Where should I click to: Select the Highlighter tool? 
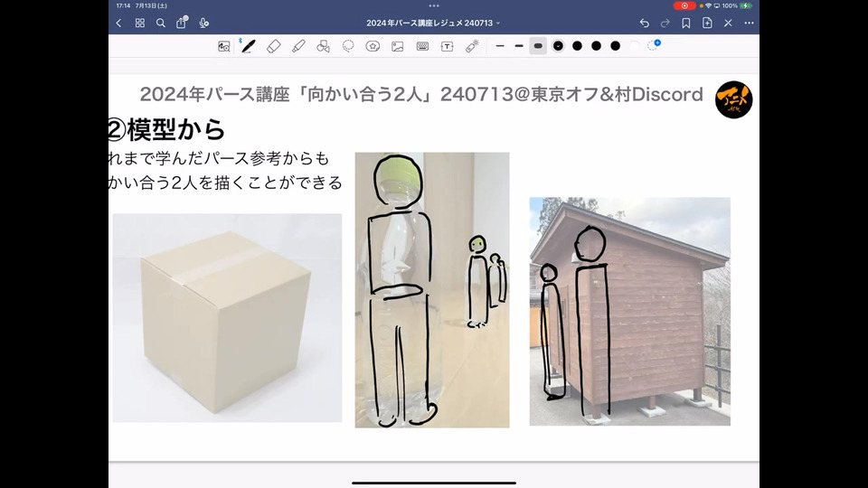pyautogui.click(x=298, y=46)
